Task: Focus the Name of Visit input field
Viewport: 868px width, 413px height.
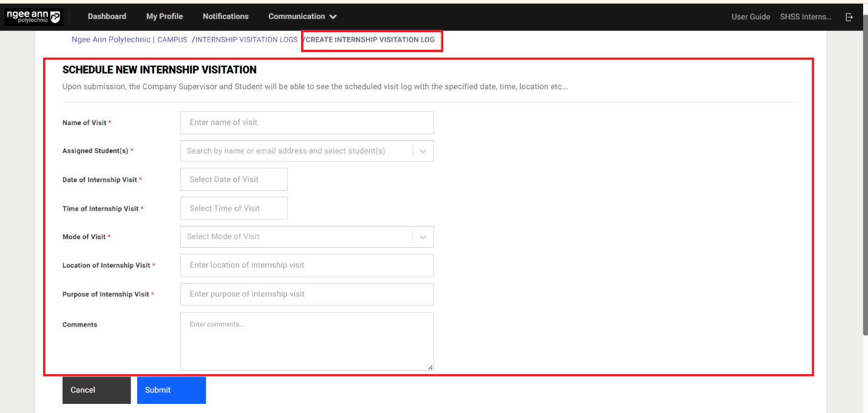Action: pos(307,123)
